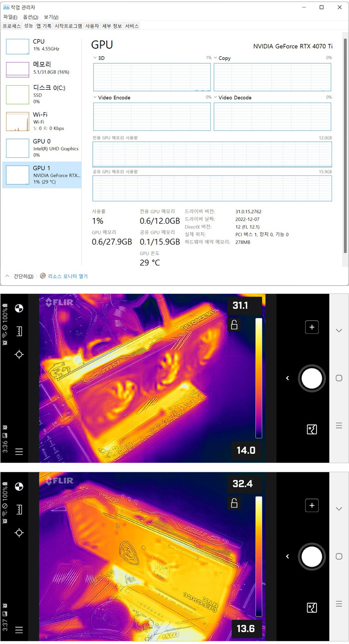Select GPU 0 Intel UHD Graphics
The width and height of the screenshot is (349, 644).
coord(42,148)
